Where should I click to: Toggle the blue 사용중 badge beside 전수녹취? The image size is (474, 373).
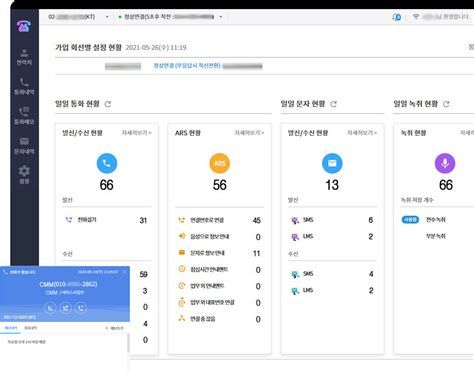(410, 220)
